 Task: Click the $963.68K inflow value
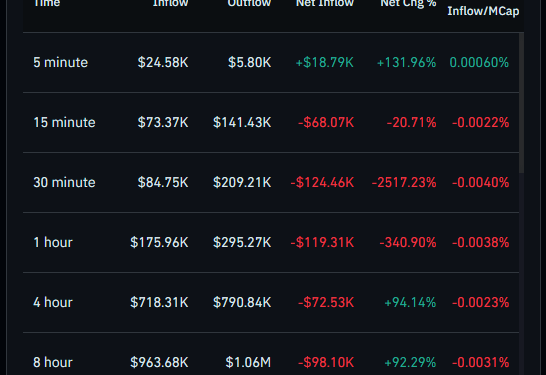click(x=159, y=362)
